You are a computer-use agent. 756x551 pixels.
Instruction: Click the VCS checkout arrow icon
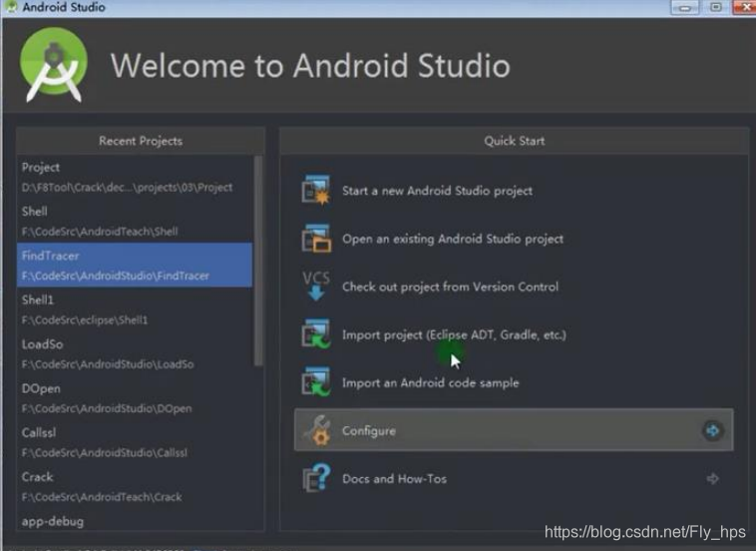[x=316, y=285]
